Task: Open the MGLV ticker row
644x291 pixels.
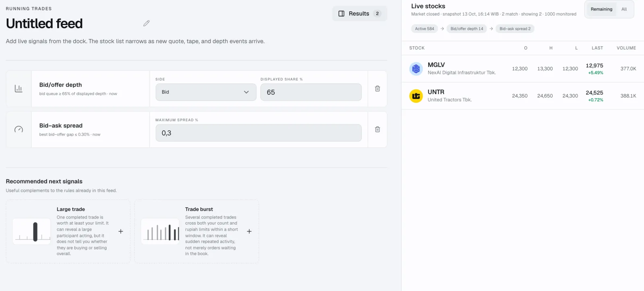Action: pos(523,69)
